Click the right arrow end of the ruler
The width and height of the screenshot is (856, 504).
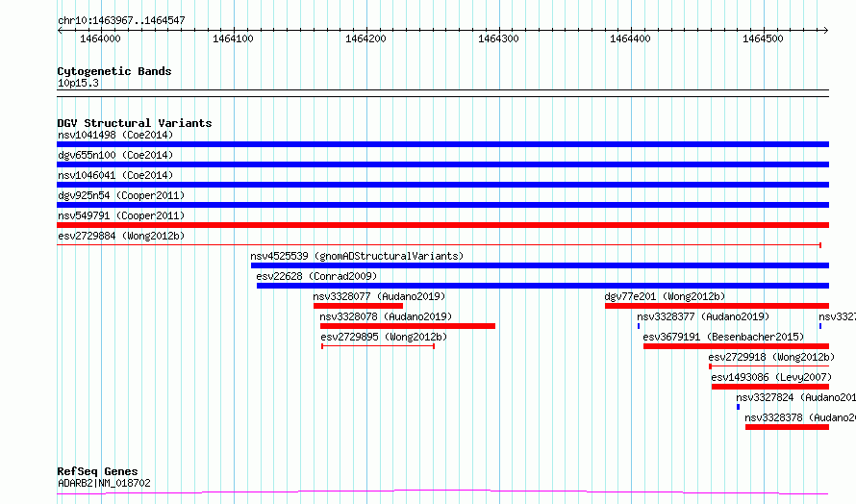coord(826,31)
